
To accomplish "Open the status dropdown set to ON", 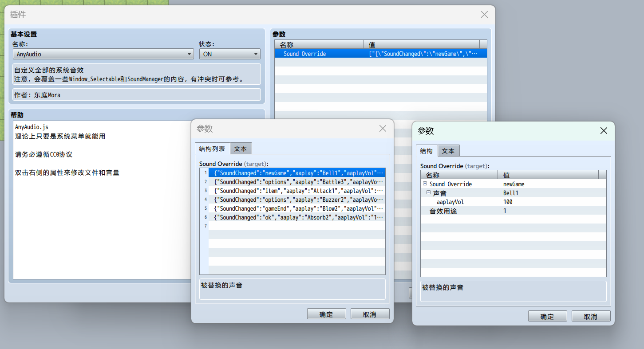I will pyautogui.click(x=230, y=54).
